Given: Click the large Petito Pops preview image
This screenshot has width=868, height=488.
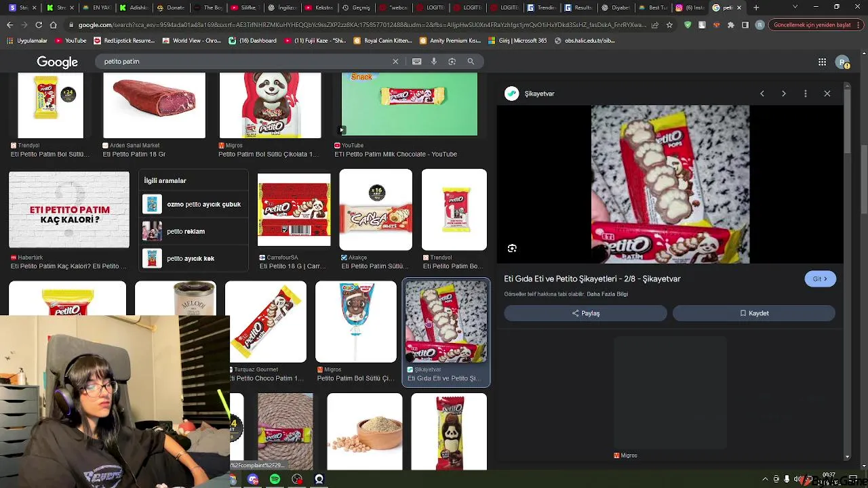Looking at the screenshot, I should (x=670, y=184).
